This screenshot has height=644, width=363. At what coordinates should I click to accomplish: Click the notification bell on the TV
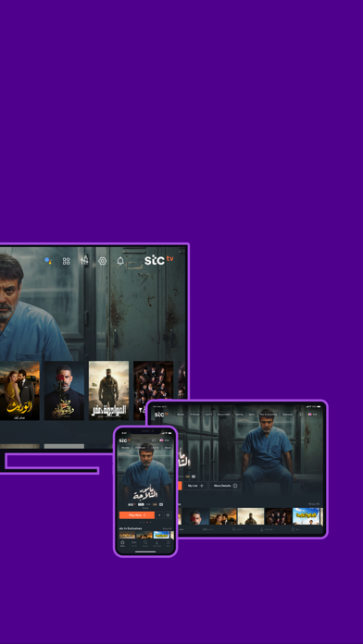pos(120,261)
